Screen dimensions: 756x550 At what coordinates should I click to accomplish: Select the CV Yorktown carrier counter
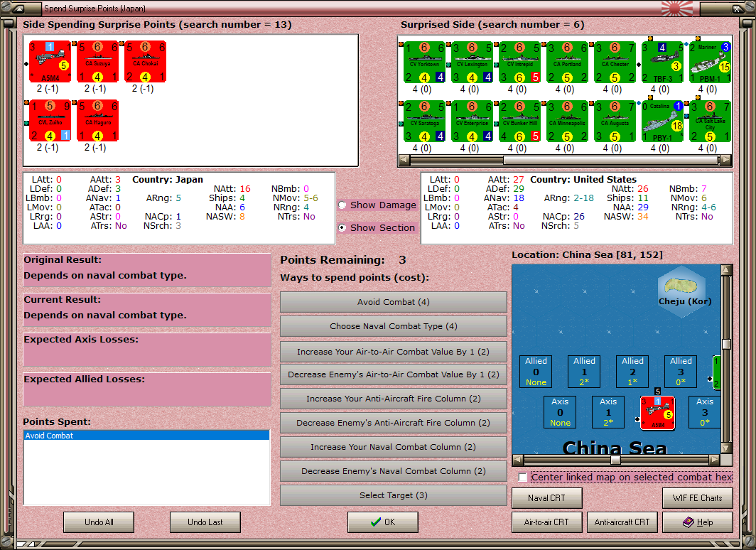pos(424,63)
